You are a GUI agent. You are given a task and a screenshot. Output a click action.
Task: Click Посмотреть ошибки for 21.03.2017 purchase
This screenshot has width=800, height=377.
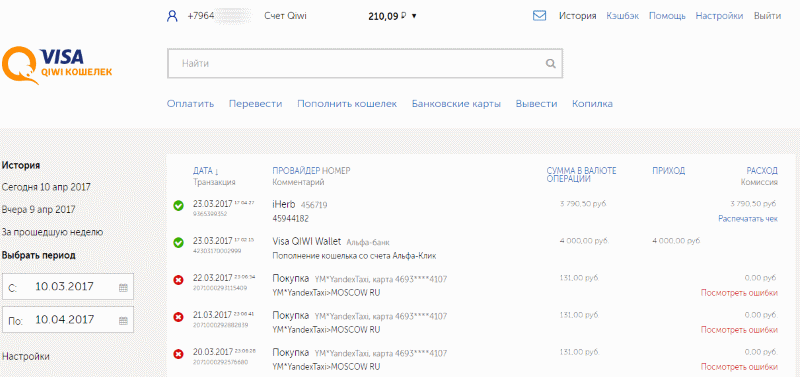coord(739,330)
